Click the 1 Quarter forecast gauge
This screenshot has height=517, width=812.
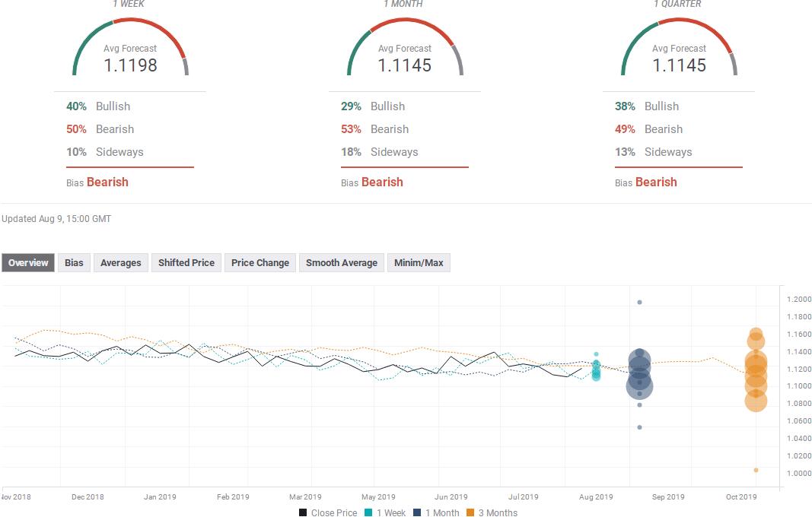pos(679,49)
